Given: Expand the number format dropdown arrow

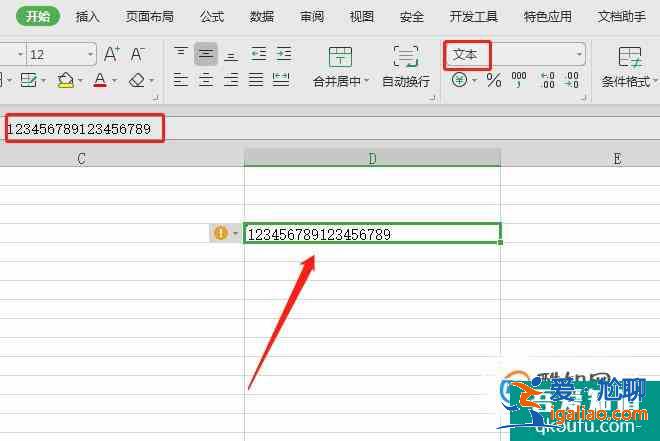Looking at the screenshot, I should [579, 54].
